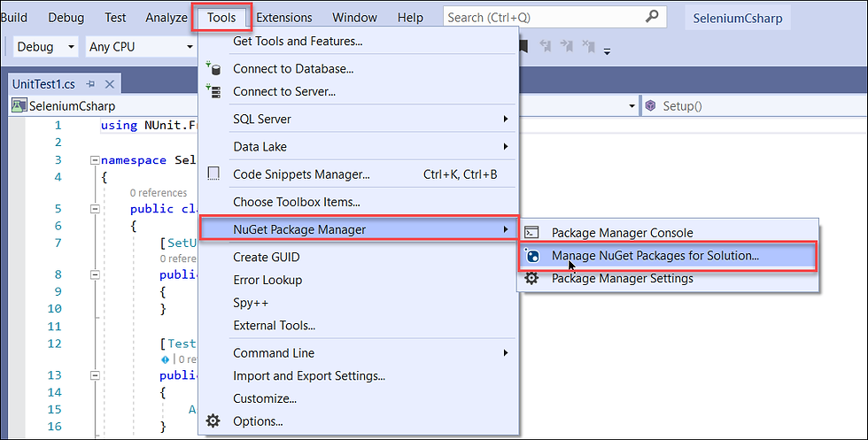Open the Setup() member dropdown

pos(754,105)
